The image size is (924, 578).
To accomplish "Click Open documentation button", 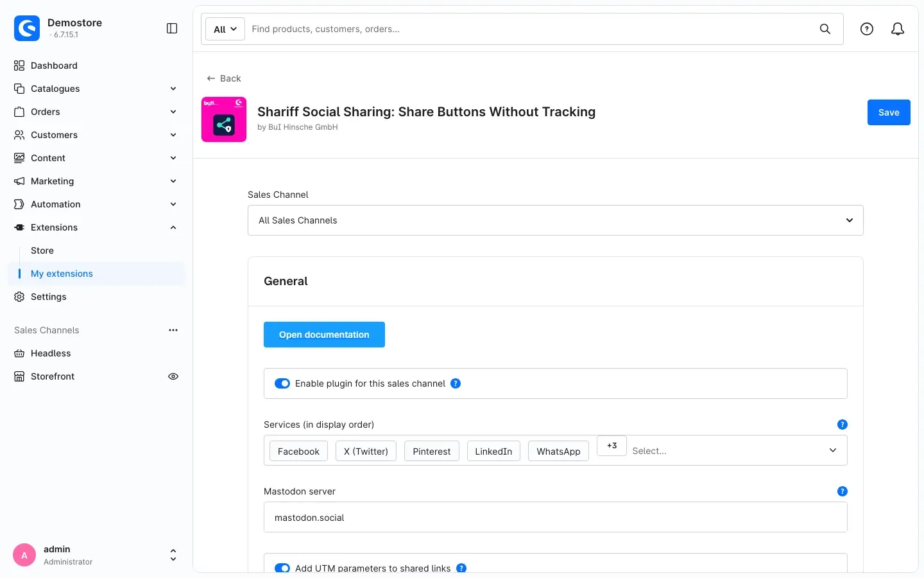I will pyautogui.click(x=324, y=335).
